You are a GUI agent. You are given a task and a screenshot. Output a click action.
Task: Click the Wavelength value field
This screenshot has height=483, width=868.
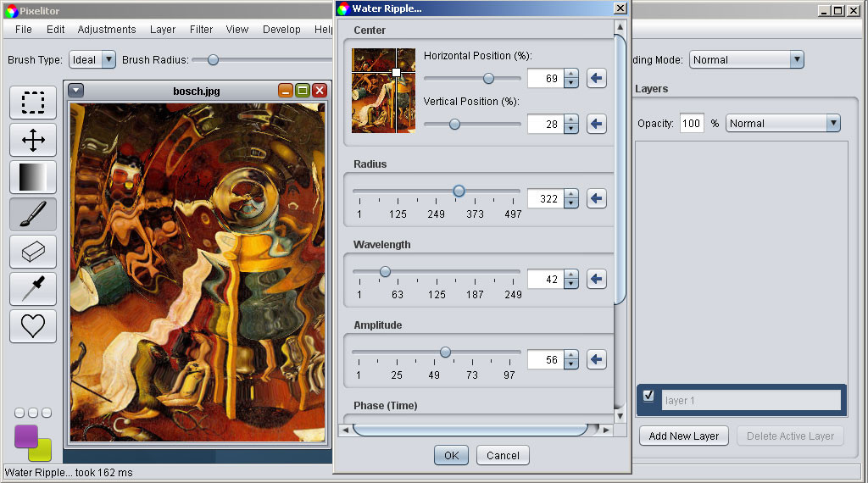pyautogui.click(x=546, y=279)
